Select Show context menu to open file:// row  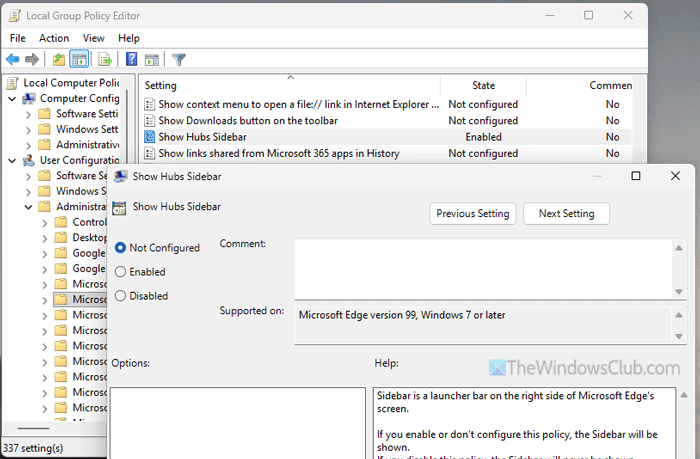(387, 104)
